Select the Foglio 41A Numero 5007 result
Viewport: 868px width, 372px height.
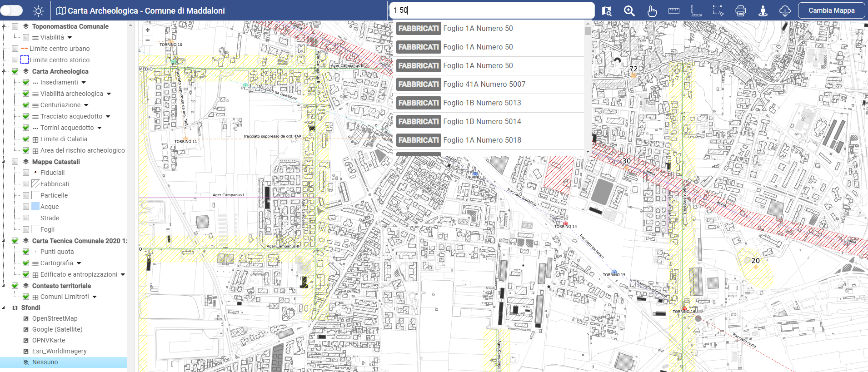(x=484, y=84)
